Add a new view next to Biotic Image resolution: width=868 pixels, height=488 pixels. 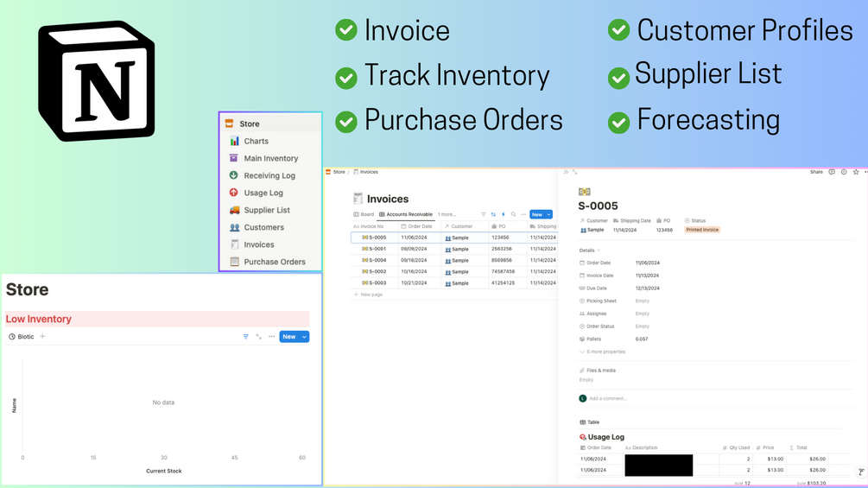42,336
